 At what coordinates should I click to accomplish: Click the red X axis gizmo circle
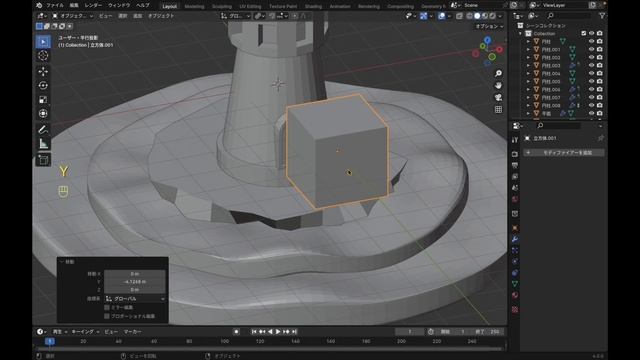(500, 49)
